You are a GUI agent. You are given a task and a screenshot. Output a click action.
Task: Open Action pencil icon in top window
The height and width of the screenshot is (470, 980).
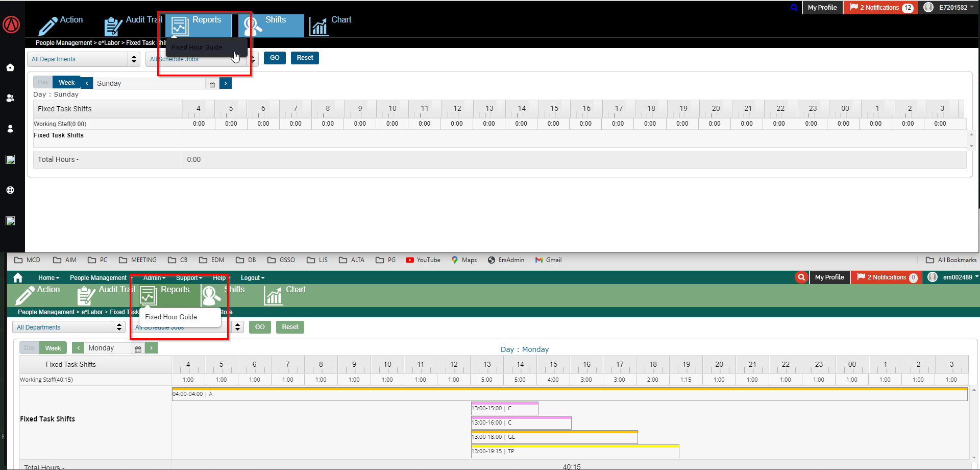[x=48, y=27]
